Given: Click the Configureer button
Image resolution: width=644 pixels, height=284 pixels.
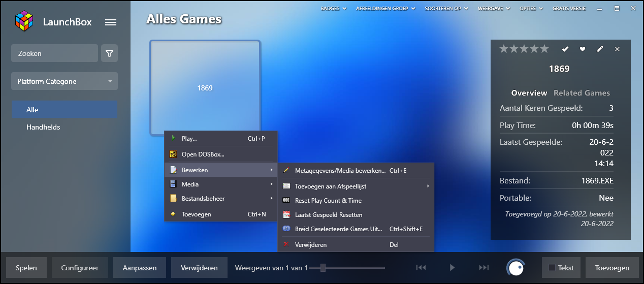Looking at the screenshot, I should [x=80, y=268].
